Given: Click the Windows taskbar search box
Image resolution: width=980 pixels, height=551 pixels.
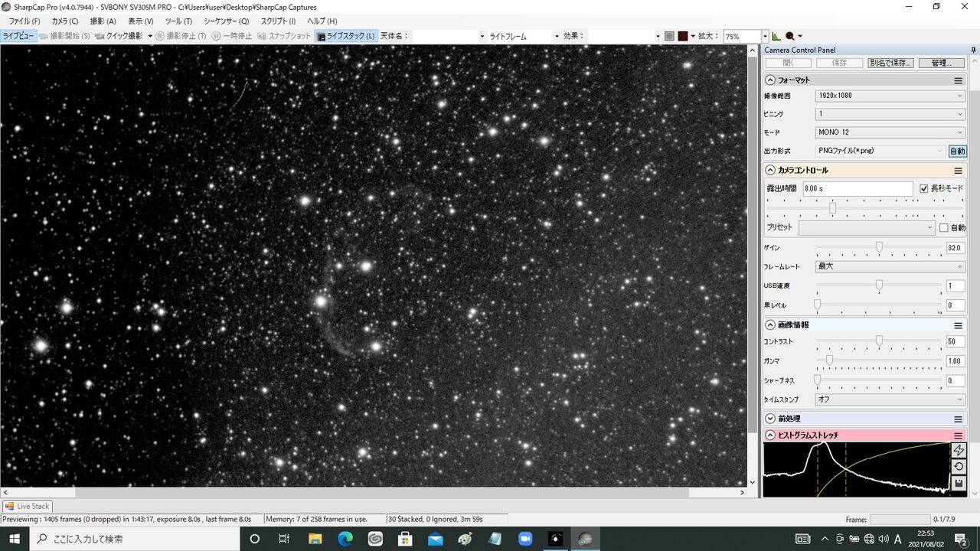Looking at the screenshot, I should click(x=136, y=539).
